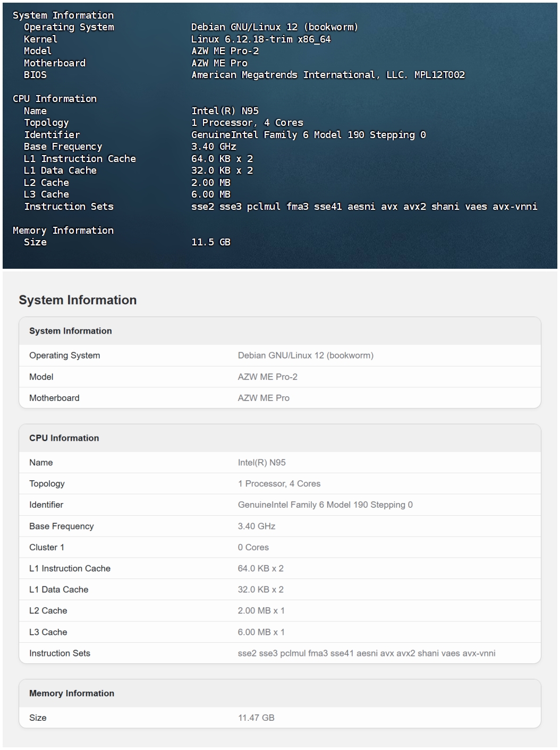
Task: Select the Intel(R) N95 name in the terminal
Action: [x=225, y=111]
